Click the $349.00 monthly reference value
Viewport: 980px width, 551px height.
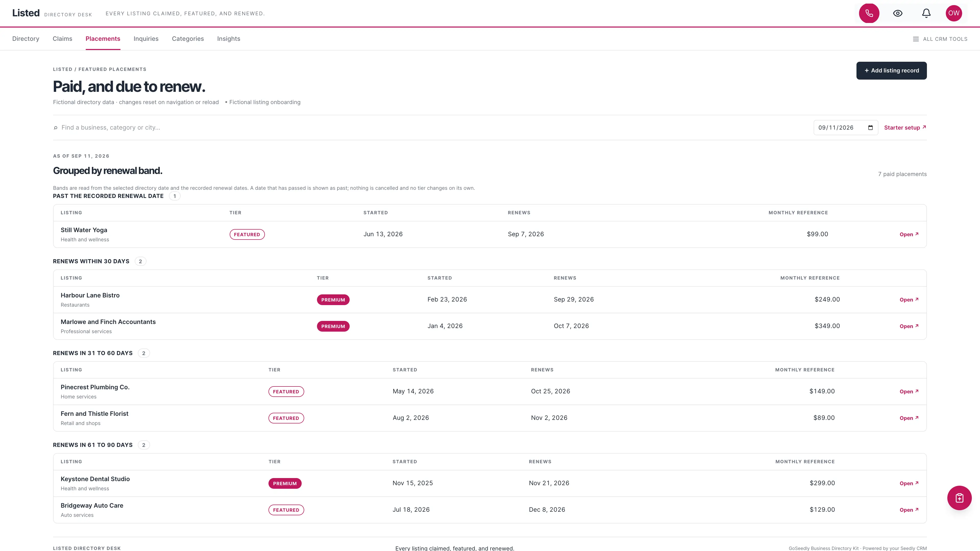[827, 326]
